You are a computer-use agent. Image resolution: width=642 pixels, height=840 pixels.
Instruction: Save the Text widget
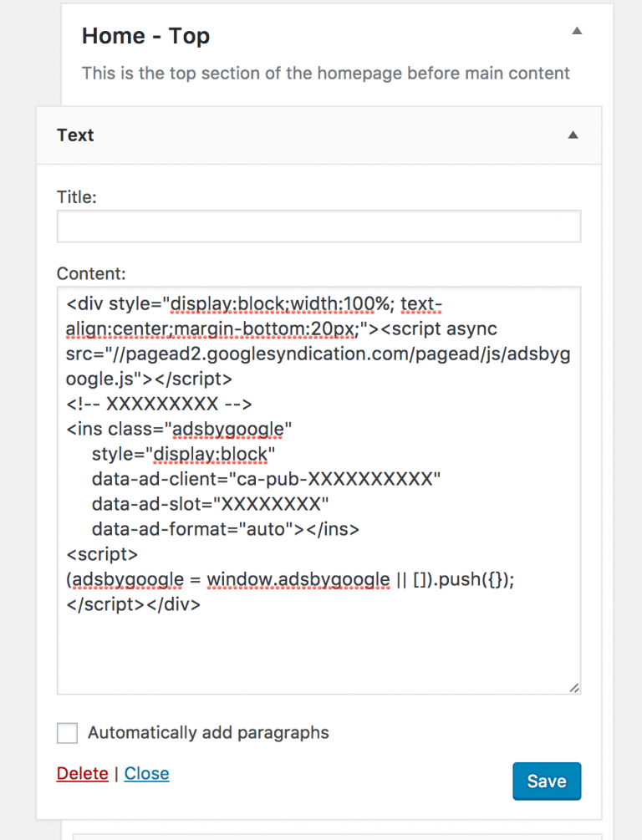pos(546,781)
